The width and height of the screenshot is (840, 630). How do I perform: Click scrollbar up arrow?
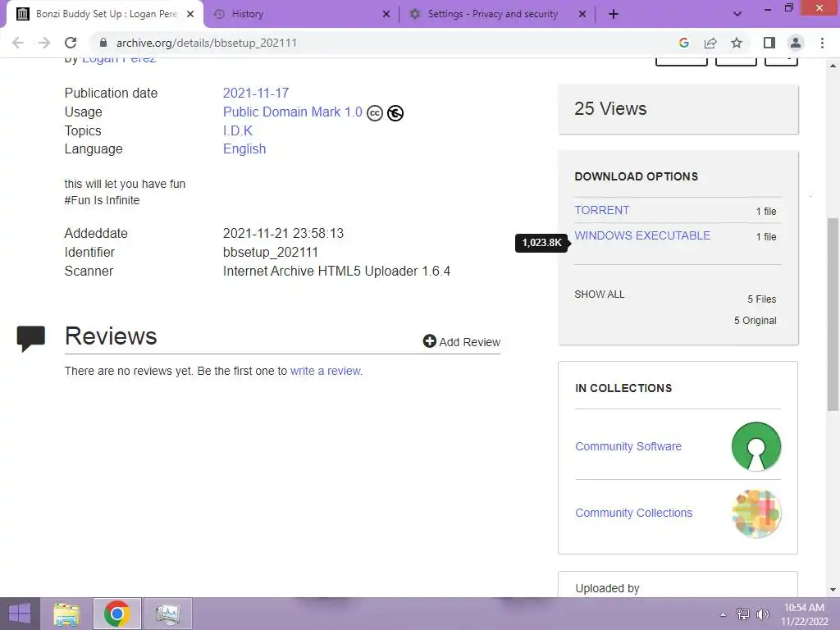[x=833, y=66]
